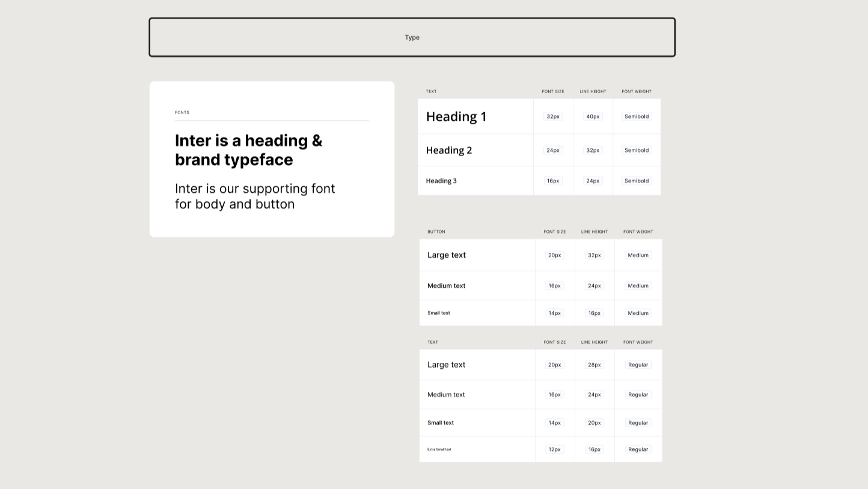The height and width of the screenshot is (489, 868).
Task: Click "Large text" sample in the Regular-weight table
Action: tap(447, 365)
